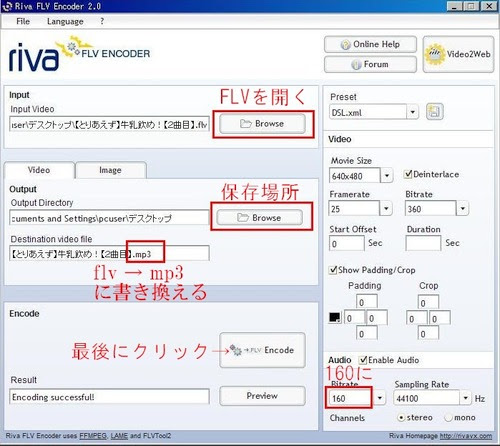The height and width of the screenshot is (446, 500).
Task: Switch to the Image tab
Action: point(110,170)
